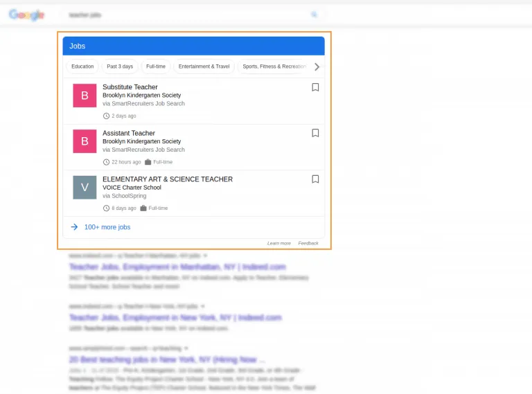The height and width of the screenshot is (394, 532).
Task: Click the Feedback link
Action: pyautogui.click(x=308, y=243)
